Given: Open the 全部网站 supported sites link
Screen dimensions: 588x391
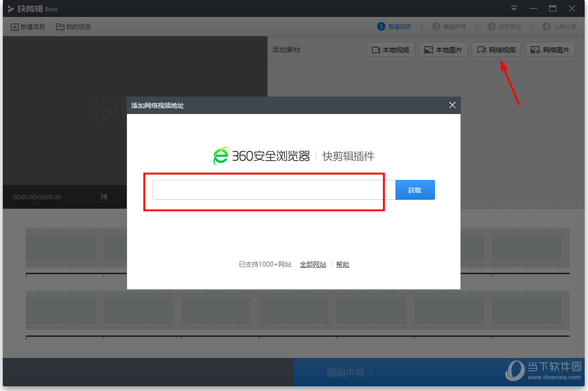Looking at the screenshot, I should [x=313, y=264].
